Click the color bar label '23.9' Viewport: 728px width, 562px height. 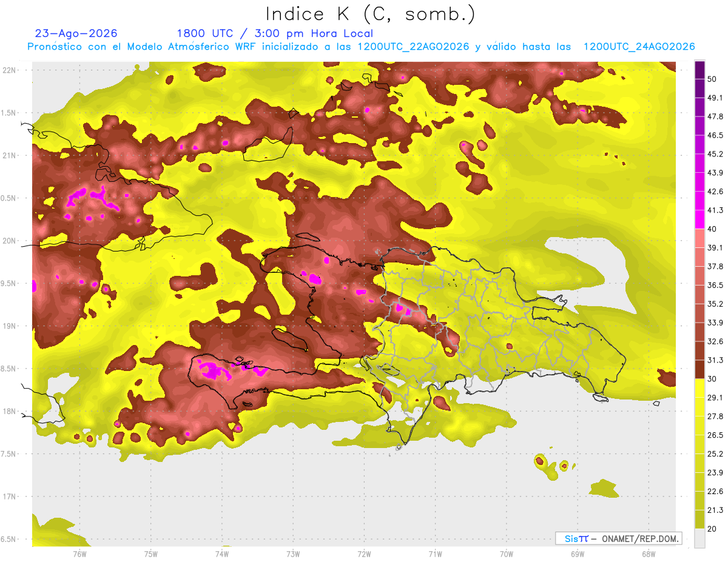[715, 473]
